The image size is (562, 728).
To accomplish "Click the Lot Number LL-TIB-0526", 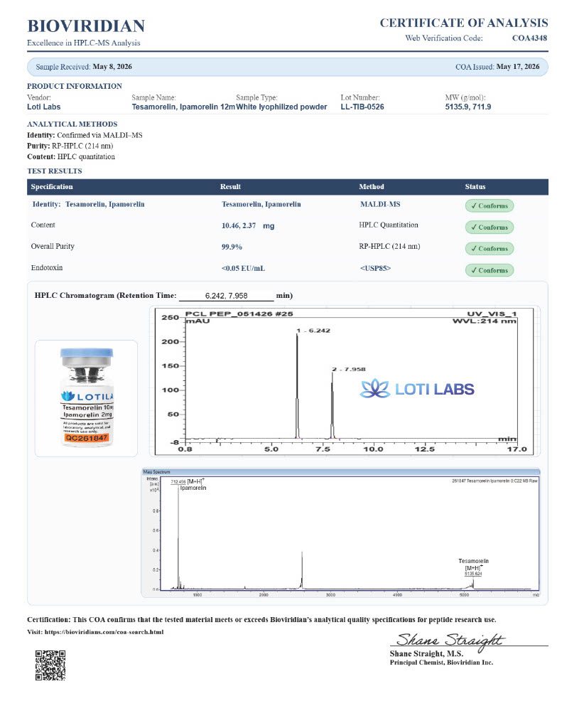I will click(x=362, y=107).
